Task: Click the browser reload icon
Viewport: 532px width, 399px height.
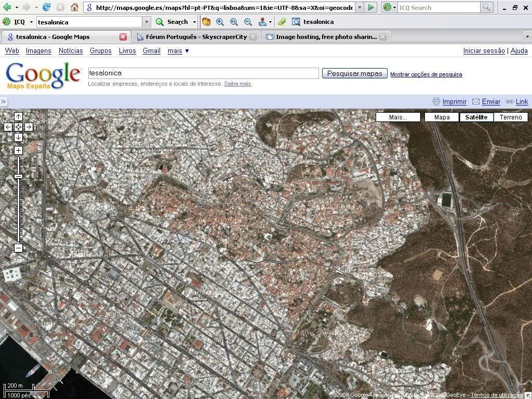Action: pyautogui.click(x=46, y=7)
